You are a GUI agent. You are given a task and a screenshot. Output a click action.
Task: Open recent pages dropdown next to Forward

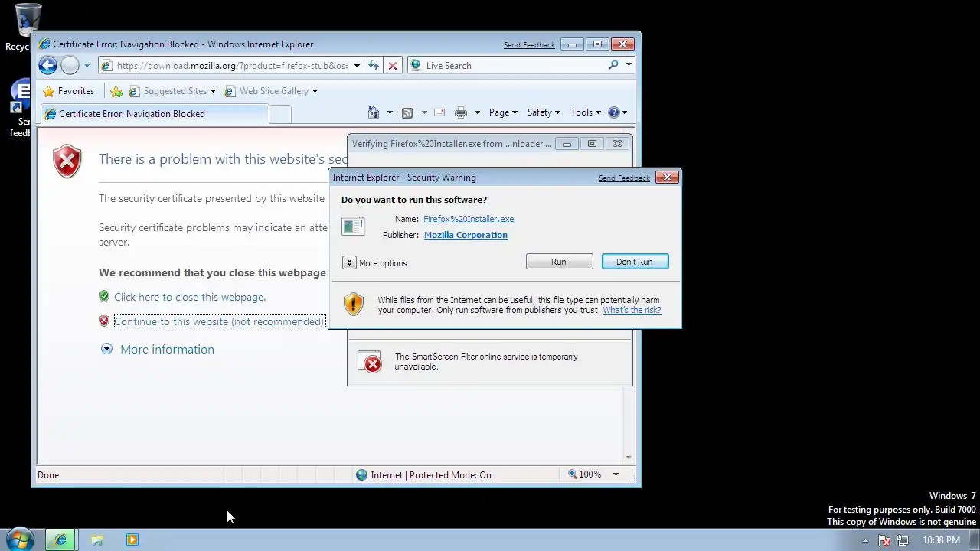tap(87, 66)
